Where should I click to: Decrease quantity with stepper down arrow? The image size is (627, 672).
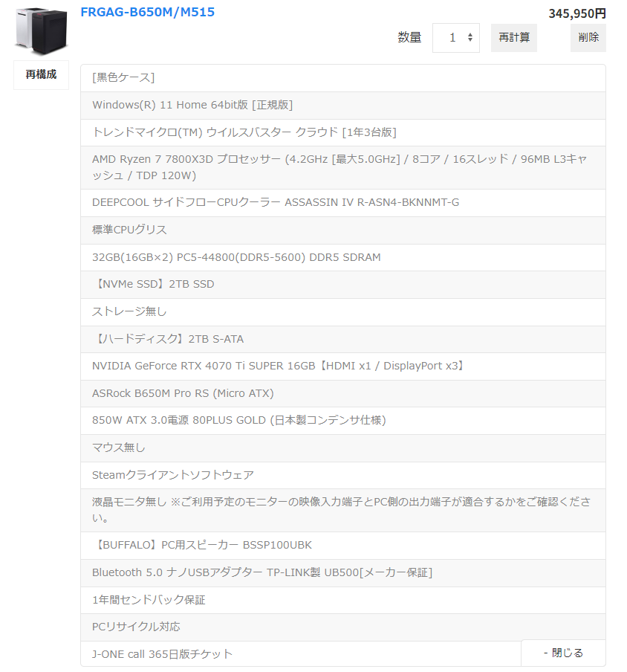pyautogui.click(x=470, y=40)
